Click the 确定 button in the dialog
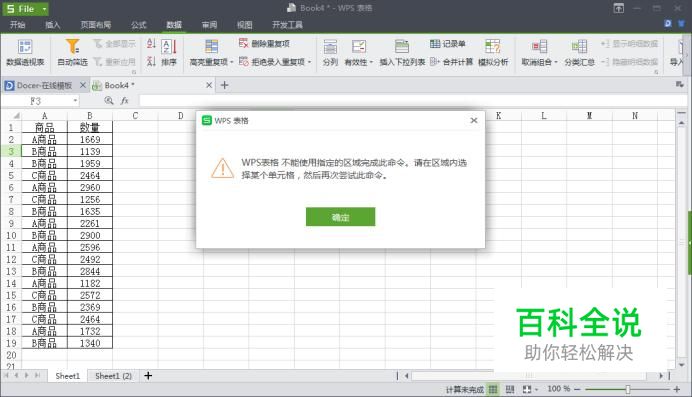 point(340,217)
